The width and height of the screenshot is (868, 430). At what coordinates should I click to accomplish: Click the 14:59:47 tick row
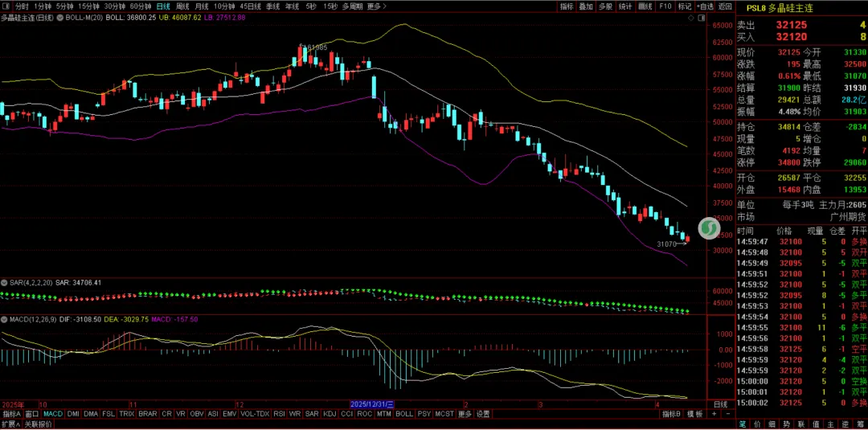(x=801, y=242)
